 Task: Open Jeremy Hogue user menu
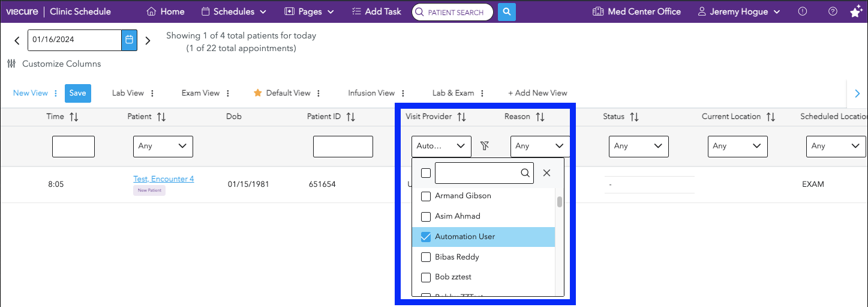739,11
